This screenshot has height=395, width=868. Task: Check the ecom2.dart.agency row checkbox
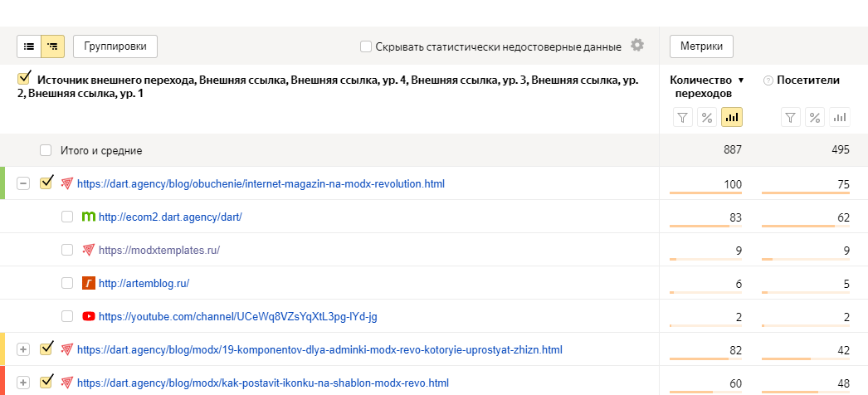[x=67, y=217]
